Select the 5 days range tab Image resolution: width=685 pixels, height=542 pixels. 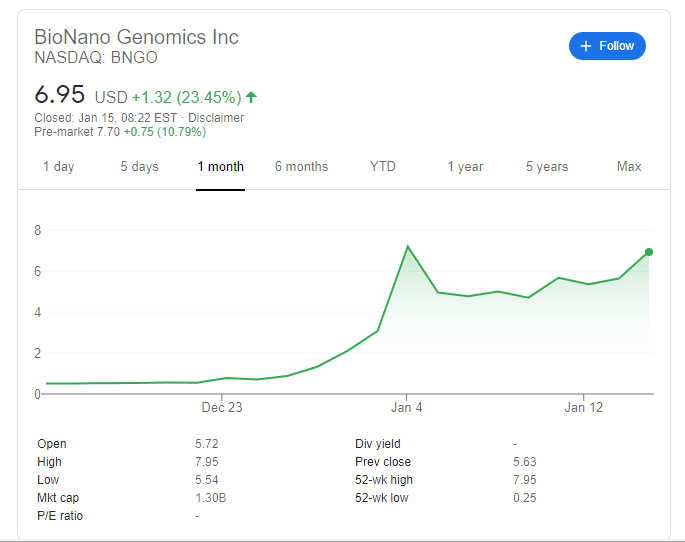click(x=139, y=167)
